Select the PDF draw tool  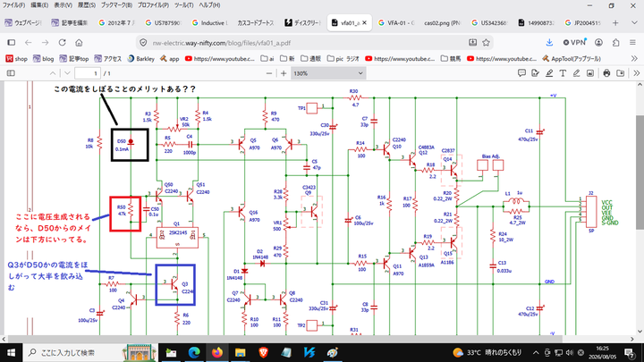click(x=576, y=73)
